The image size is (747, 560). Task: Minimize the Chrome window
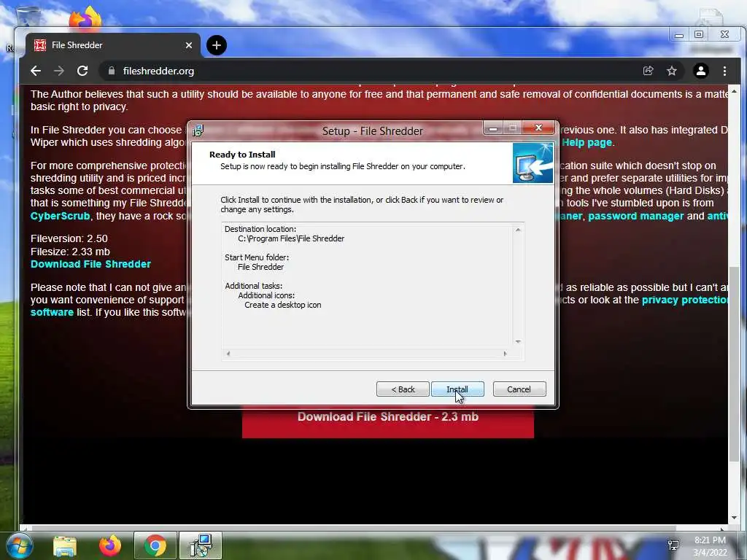pyautogui.click(x=679, y=35)
